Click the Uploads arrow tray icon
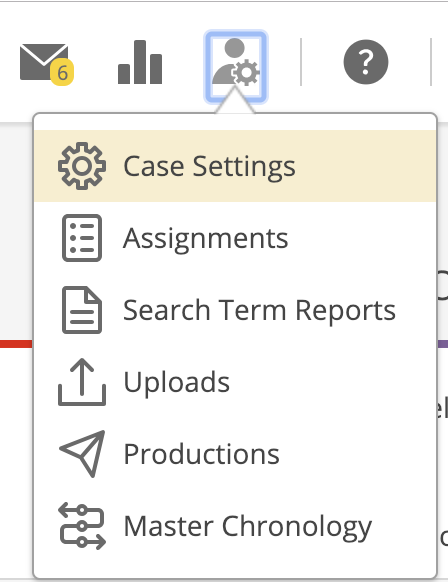Image resolution: width=448 pixels, height=582 pixels. [82, 382]
